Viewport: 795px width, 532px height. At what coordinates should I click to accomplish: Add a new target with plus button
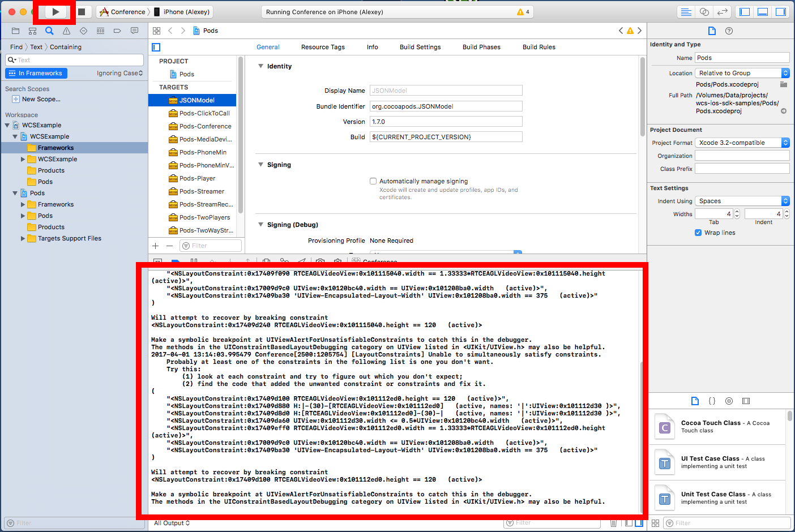coord(156,246)
